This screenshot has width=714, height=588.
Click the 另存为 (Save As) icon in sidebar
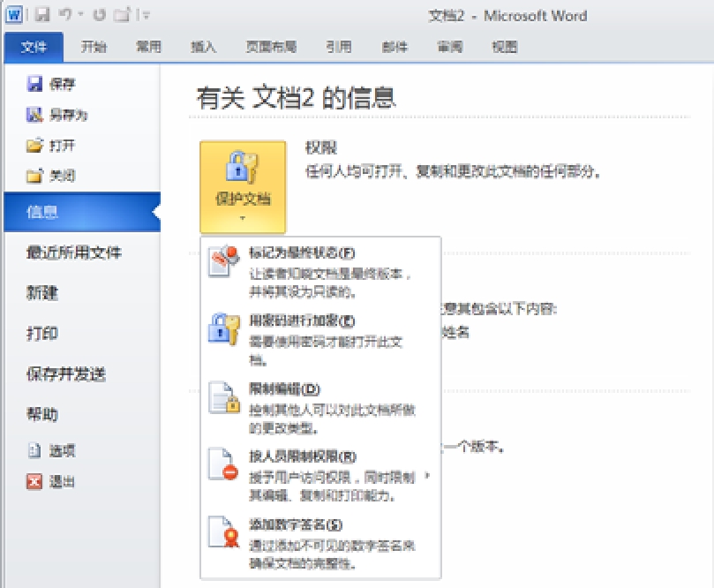(x=34, y=114)
